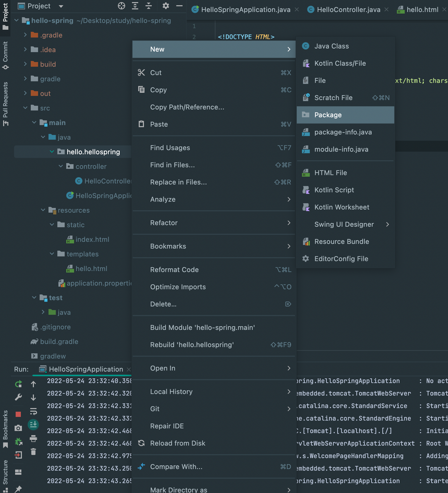448x493 pixels.
Task: Toggle scroll to end icon in Run console
Action: click(x=33, y=424)
